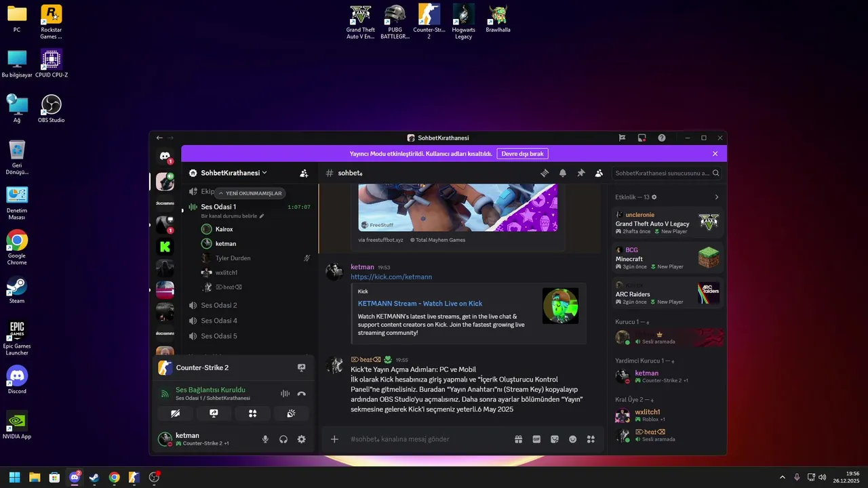
Task: Open ketman profile in member list
Action: tap(667, 376)
